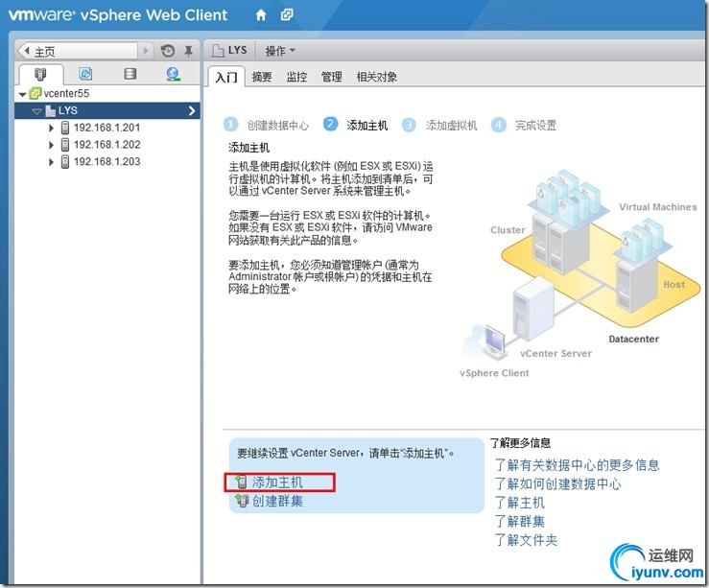The image size is (709, 588).
Task: Open 了解主机 link
Action: (x=520, y=502)
